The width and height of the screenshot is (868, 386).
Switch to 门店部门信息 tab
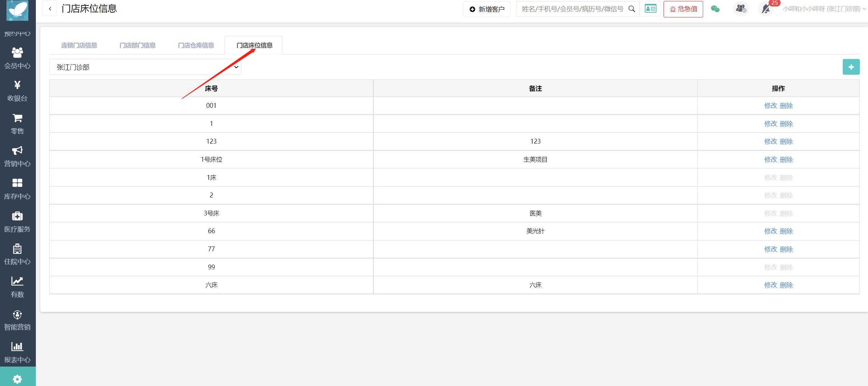tap(138, 45)
